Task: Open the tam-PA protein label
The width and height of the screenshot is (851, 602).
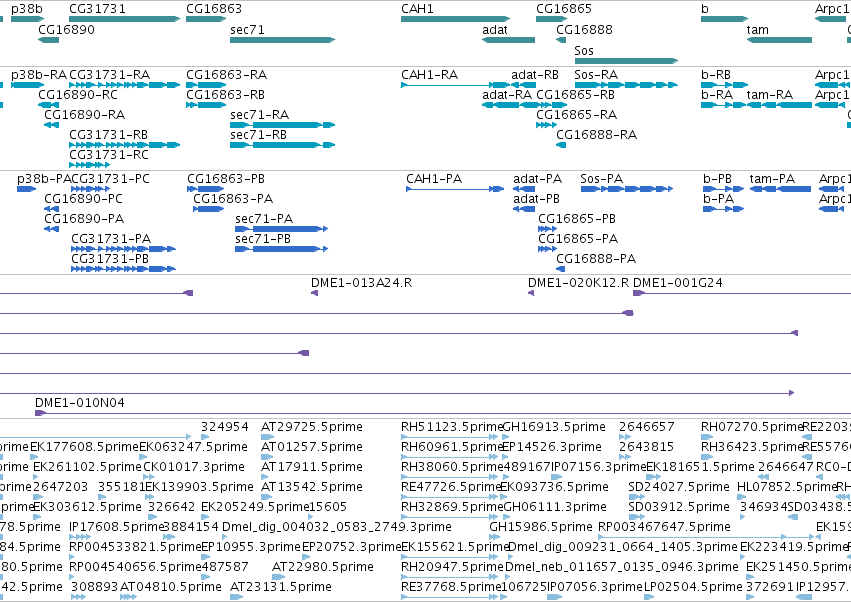Action: pos(772,179)
